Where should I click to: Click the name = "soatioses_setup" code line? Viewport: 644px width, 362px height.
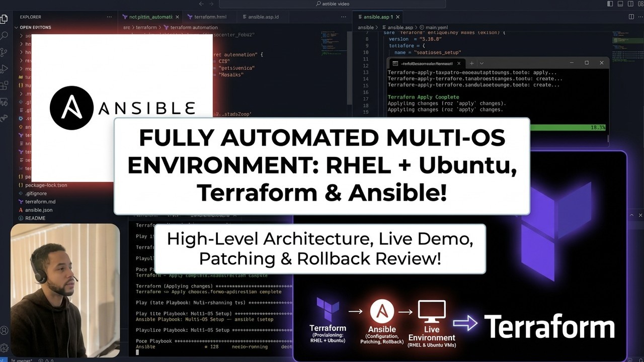428,52
